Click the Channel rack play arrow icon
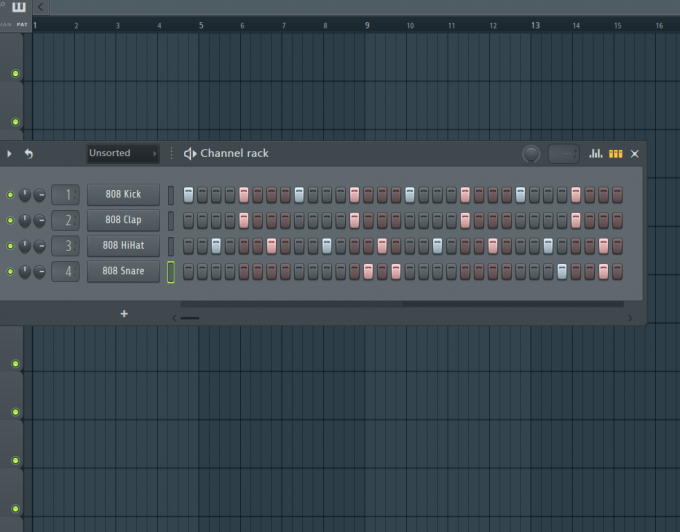The width and height of the screenshot is (680, 532). pos(9,153)
